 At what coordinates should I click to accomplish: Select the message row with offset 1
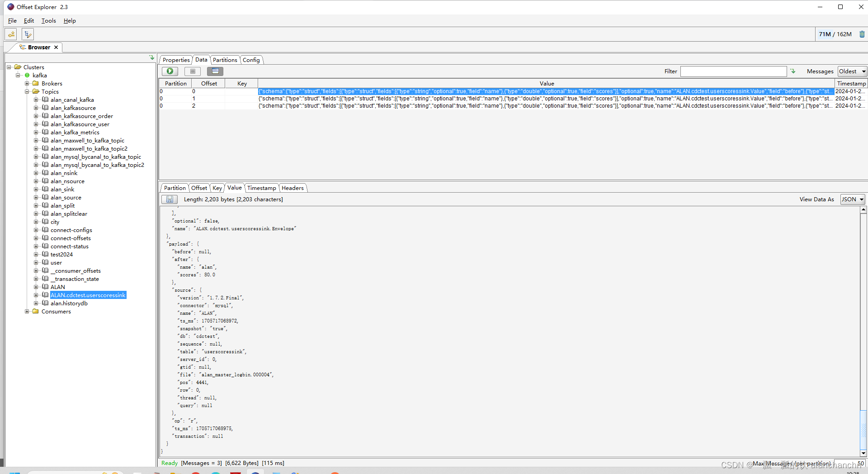(513, 99)
